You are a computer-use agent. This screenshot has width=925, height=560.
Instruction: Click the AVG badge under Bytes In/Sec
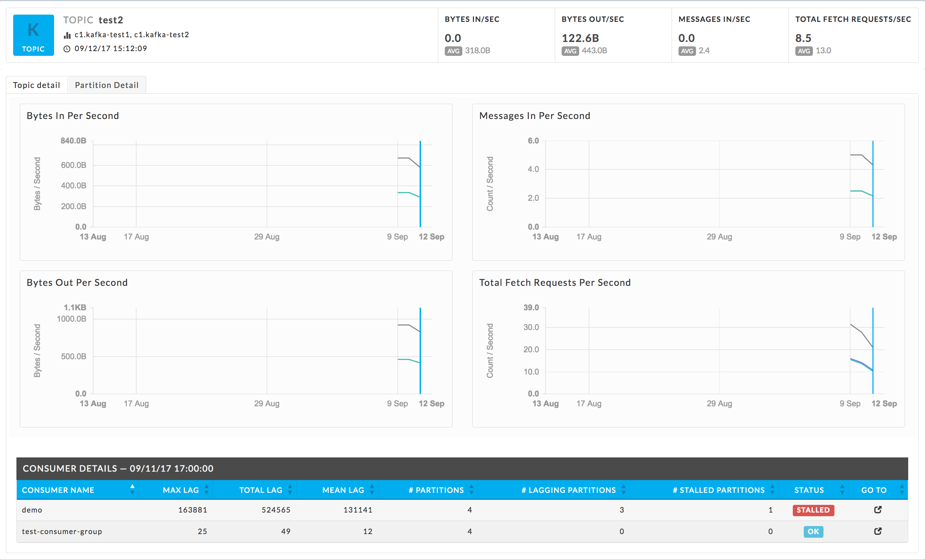(453, 51)
